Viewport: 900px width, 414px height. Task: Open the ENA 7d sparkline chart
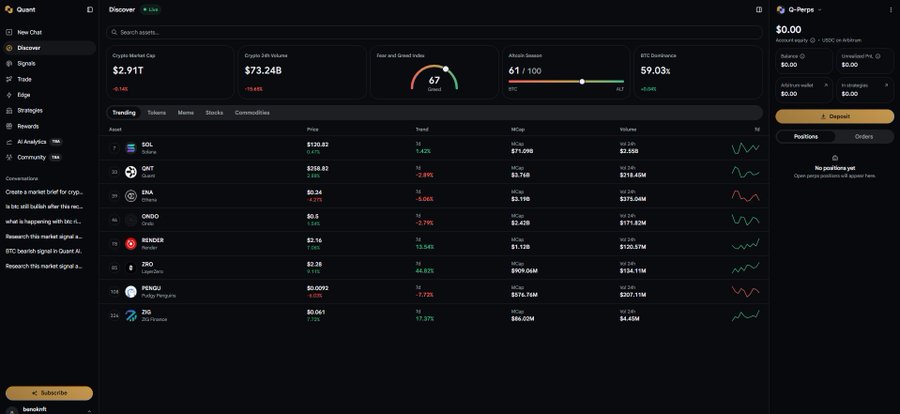745,196
